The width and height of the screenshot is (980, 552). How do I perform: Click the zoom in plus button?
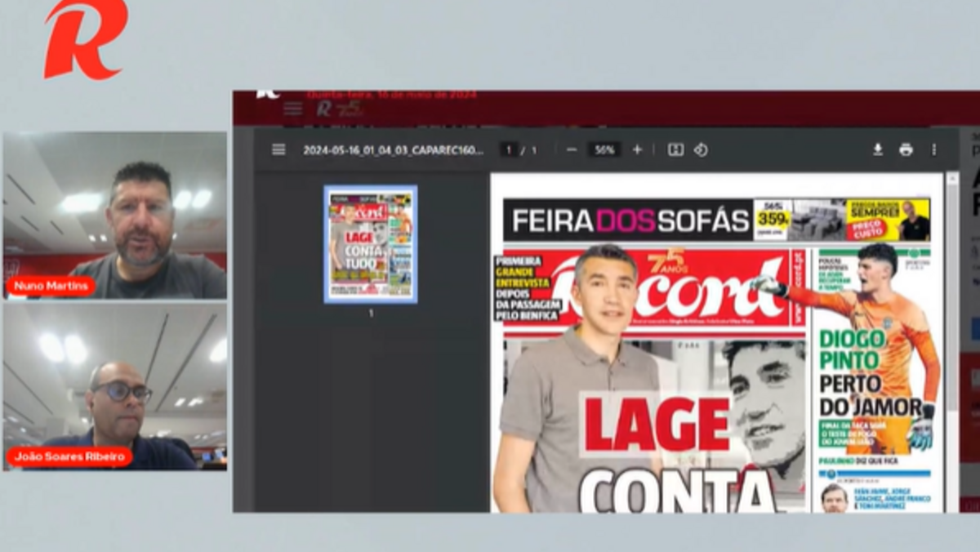click(x=637, y=150)
